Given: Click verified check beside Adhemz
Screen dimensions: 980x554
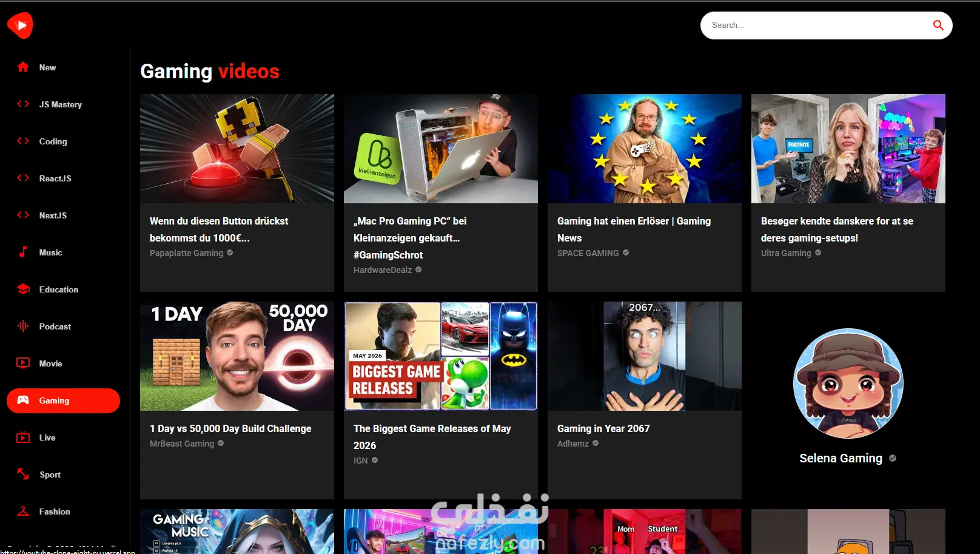Looking at the screenshot, I should [596, 444].
